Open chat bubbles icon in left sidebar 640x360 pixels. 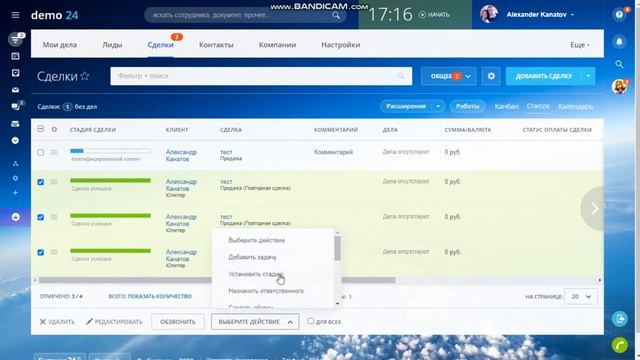pyautogui.click(x=16, y=107)
